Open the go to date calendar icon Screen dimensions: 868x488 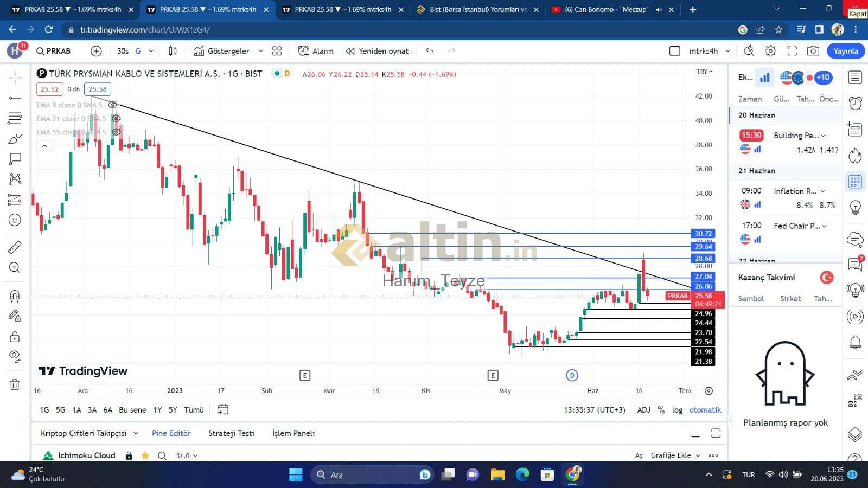tap(223, 409)
